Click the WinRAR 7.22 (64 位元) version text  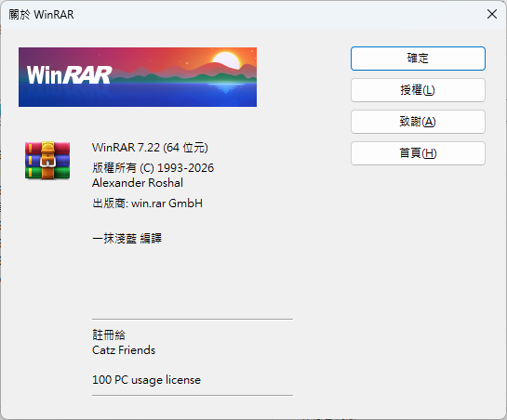150,148
